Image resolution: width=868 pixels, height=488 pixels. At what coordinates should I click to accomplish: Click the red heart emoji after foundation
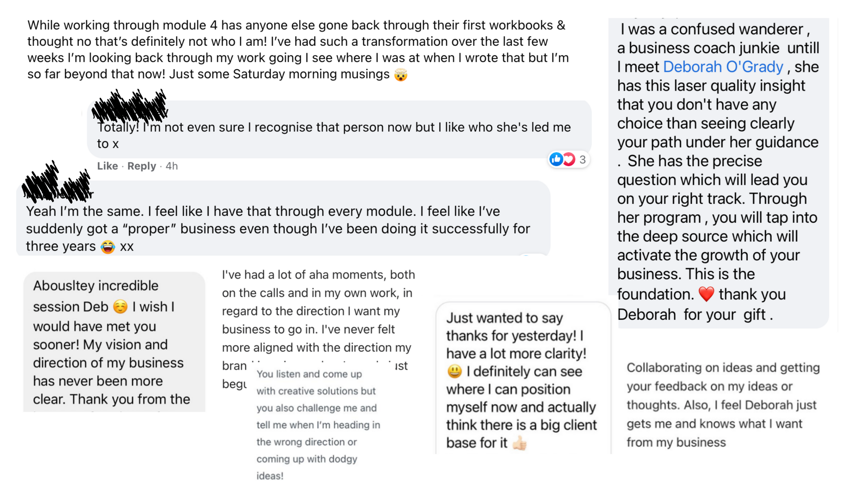coord(706,294)
